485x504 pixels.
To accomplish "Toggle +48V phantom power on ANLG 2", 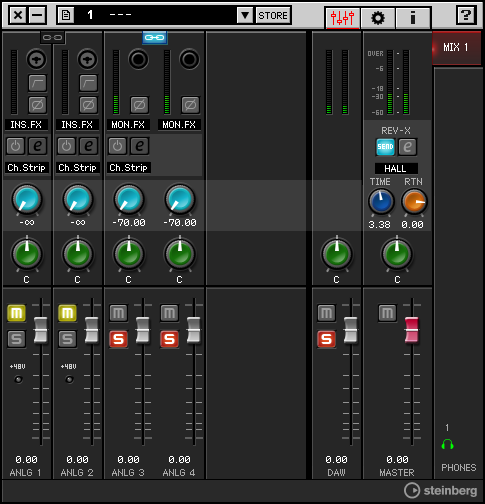I will (x=69, y=379).
